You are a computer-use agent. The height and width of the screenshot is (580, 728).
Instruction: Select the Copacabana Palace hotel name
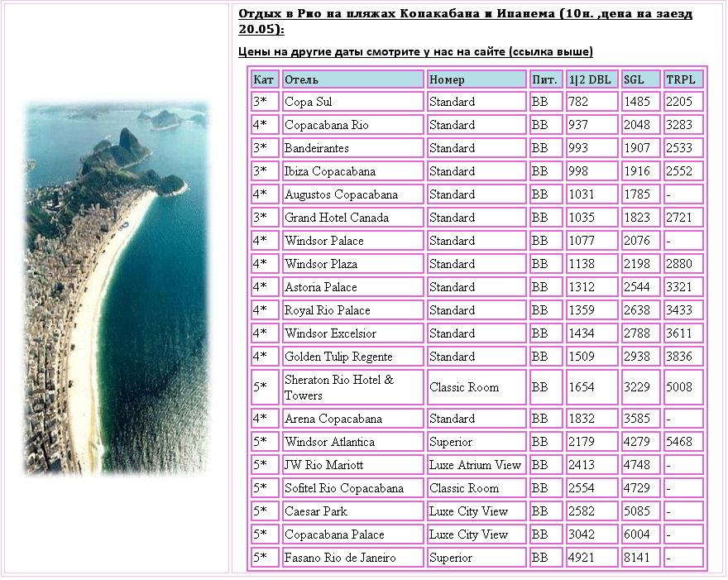tap(353, 534)
